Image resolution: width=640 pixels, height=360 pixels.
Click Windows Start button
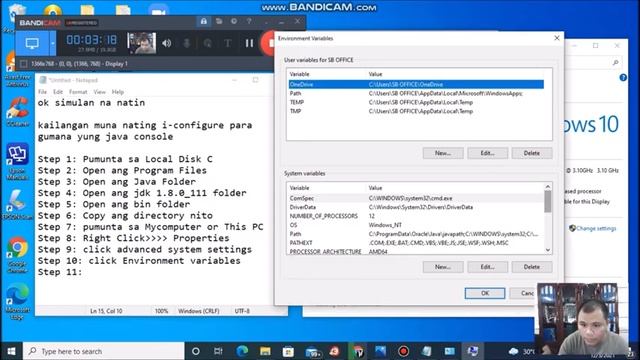coord(11,351)
